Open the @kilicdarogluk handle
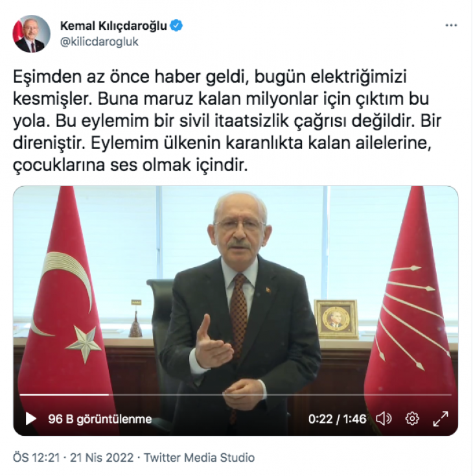Screen dimensions: 473x476 (x=99, y=42)
